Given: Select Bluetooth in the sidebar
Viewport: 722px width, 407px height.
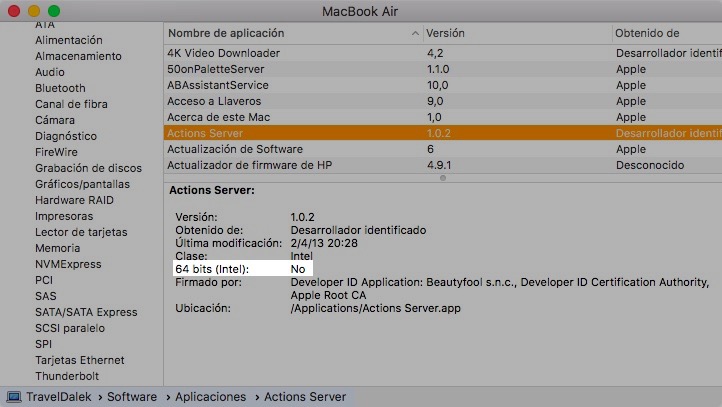Looking at the screenshot, I should click(60, 88).
